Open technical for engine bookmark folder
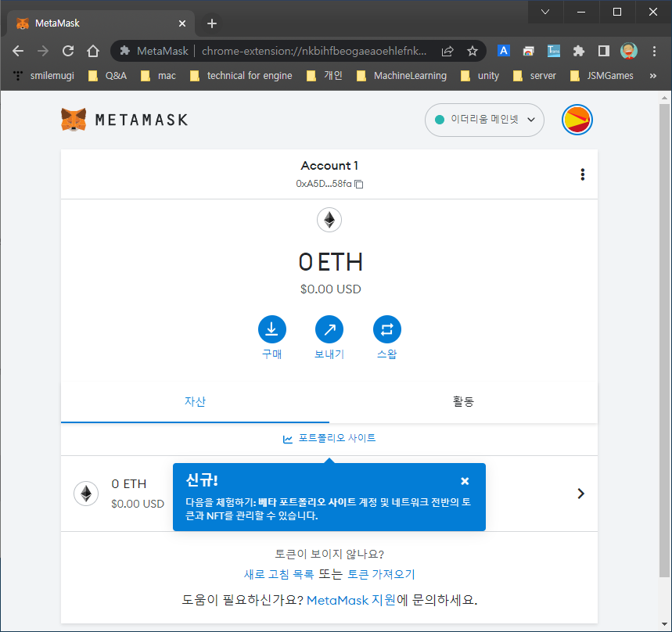The width and height of the screenshot is (672, 632). click(x=241, y=76)
